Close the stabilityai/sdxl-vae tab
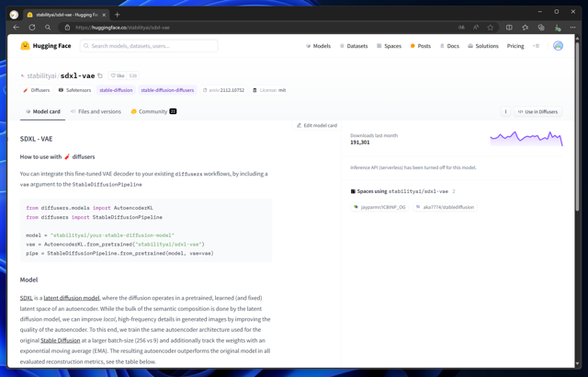Screen dimensions: 588x377 click(104, 15)
